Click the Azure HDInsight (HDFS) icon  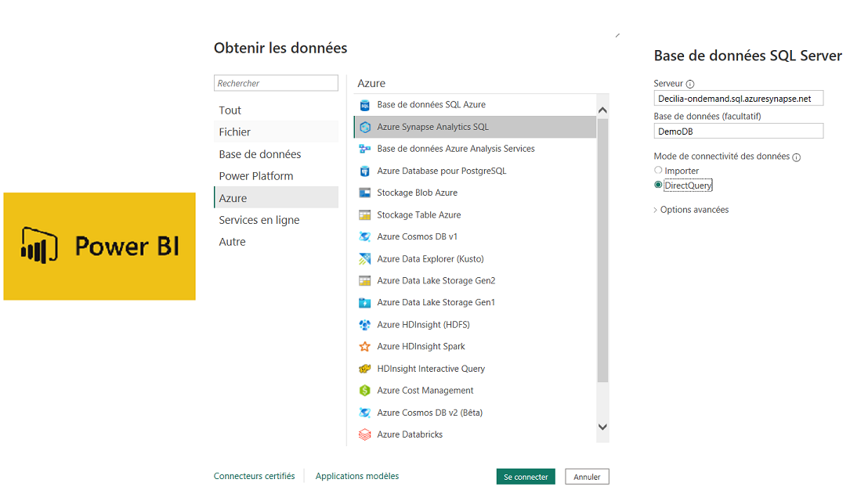[365, 325]
